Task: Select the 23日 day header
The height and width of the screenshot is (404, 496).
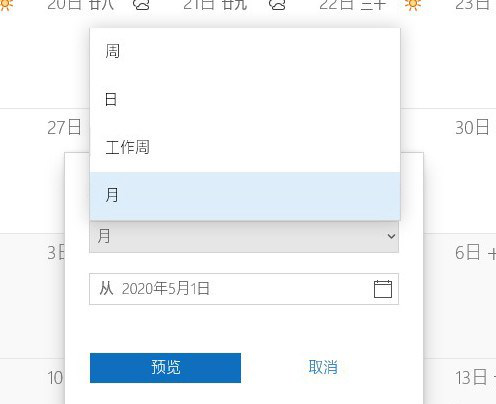Action: [x=473, y=5]
